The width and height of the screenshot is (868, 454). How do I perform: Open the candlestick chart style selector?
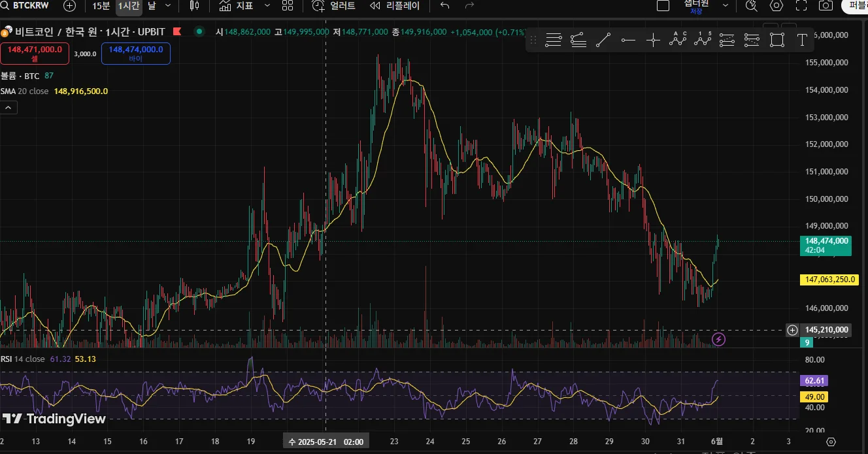[x=194, y=6]
